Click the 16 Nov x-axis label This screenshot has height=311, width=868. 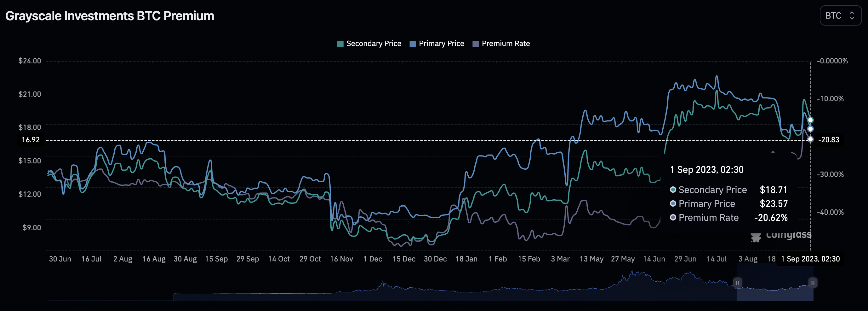point(341,259)
